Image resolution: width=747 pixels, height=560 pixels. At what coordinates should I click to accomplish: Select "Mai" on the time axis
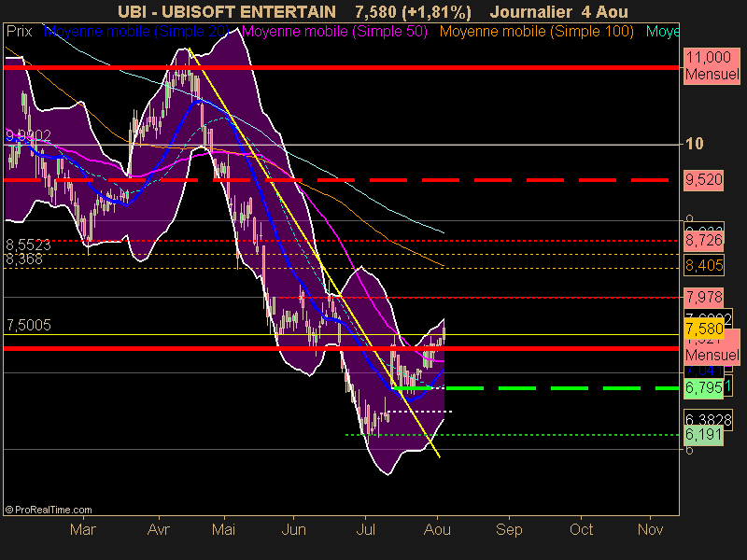click(x=223, y=529)
